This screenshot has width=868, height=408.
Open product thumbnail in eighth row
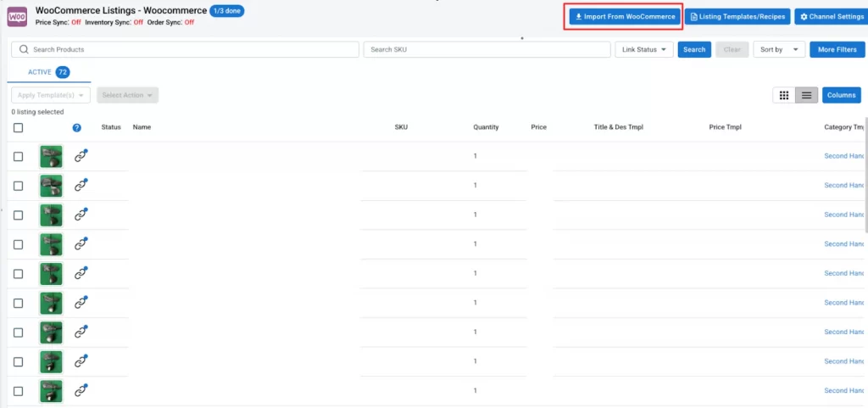pos(51,362)
